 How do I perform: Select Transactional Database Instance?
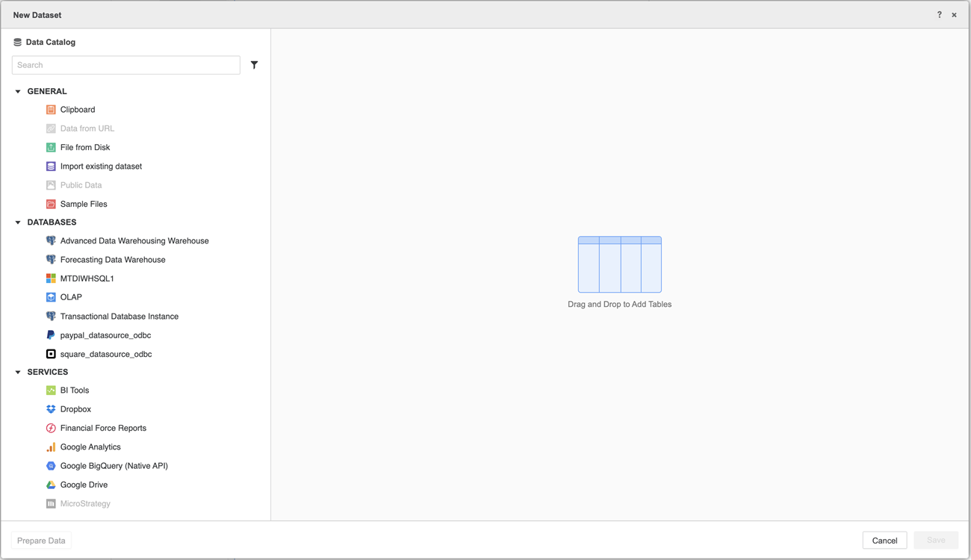(x=120, y=317)
